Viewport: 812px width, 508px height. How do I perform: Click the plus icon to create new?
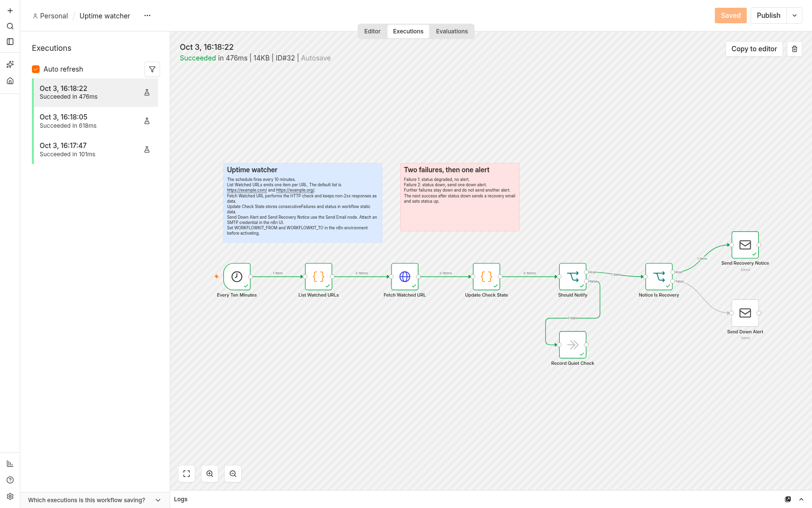10,11
